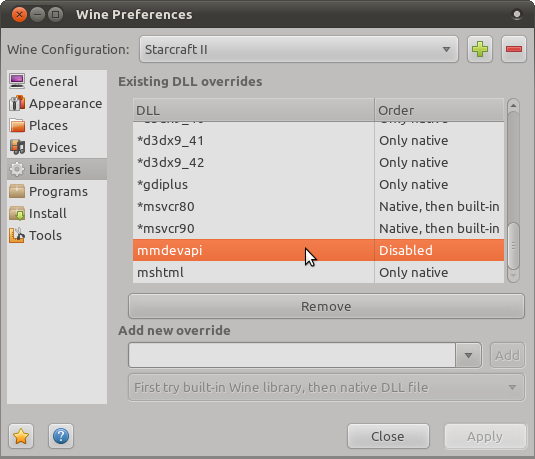Open the new override DLL dropdown arrow
Image resolution: width=535 pixels, height=459 pixels.
pos(468,355)
